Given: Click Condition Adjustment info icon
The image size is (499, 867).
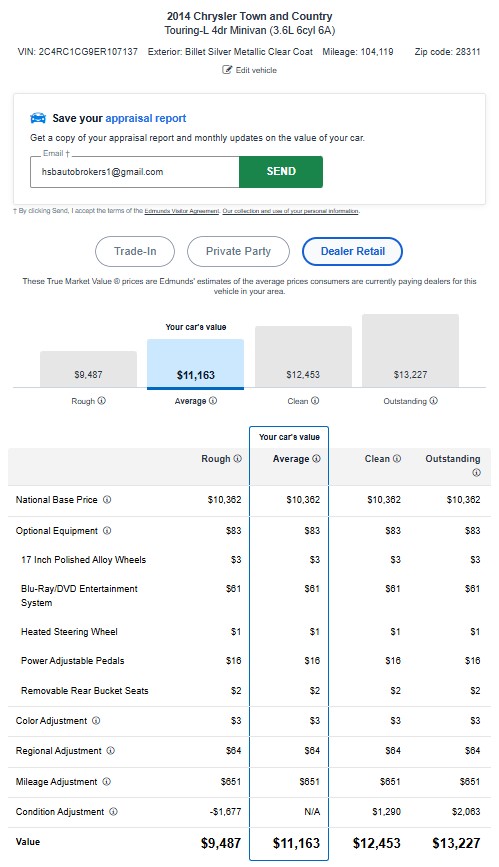Looking at the screenshot, I should 113,811.
